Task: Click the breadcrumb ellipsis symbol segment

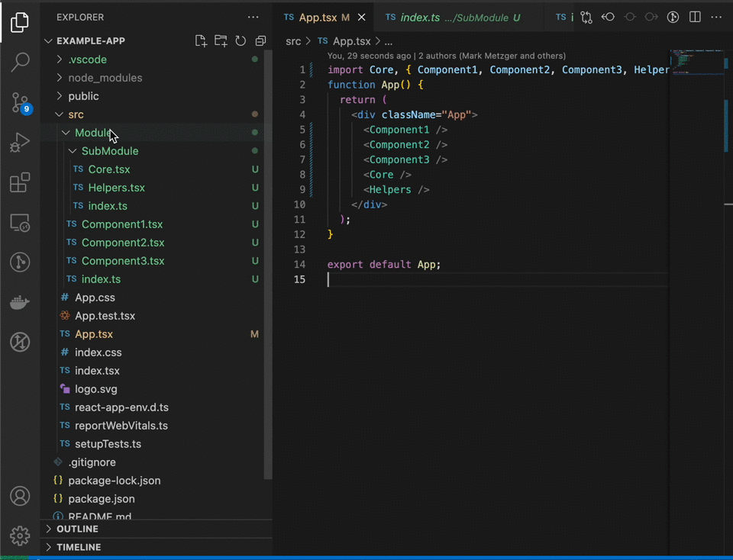Action: (389, 41)
